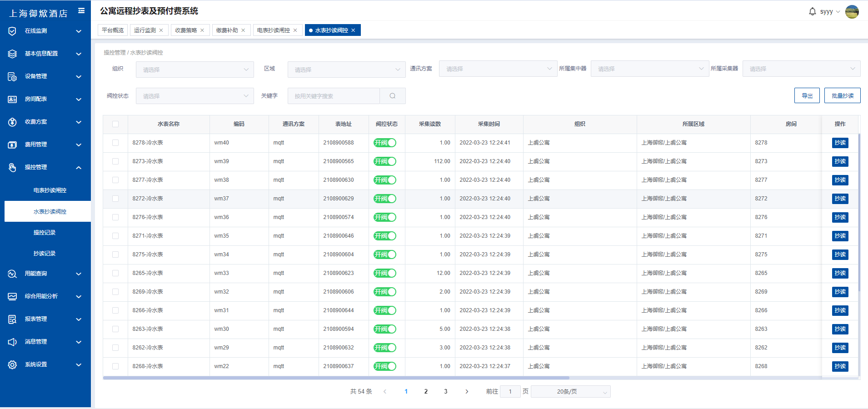Click the 导出 export button

(807, 96)
